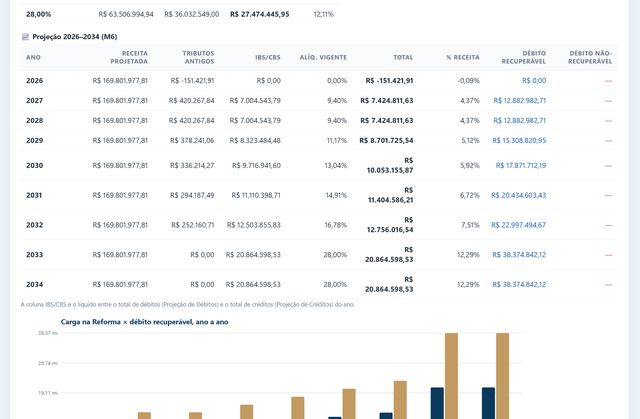The height and width of the screenshot is (419, 640).
Task: Click the ALÍQ. VIGENTE column header
Action: [323, 58]
